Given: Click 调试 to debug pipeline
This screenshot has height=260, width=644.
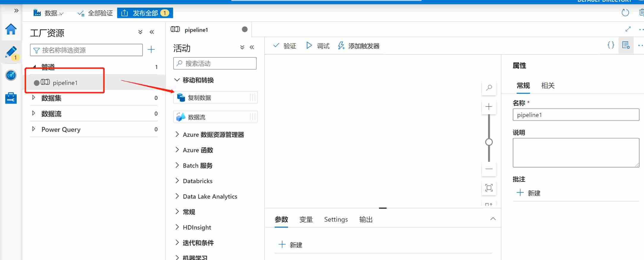Looking at the screenshot, I should pos(318,46).
